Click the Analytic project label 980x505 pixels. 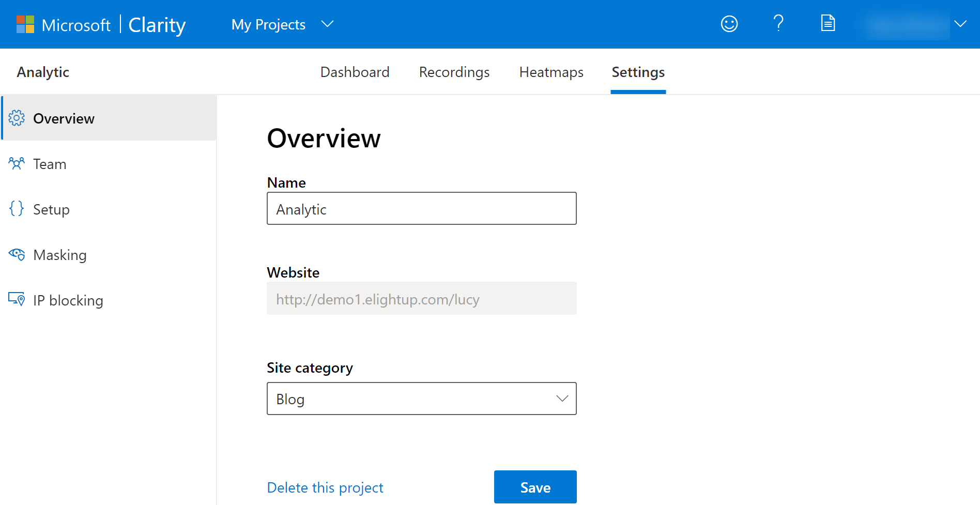[43, 72]
